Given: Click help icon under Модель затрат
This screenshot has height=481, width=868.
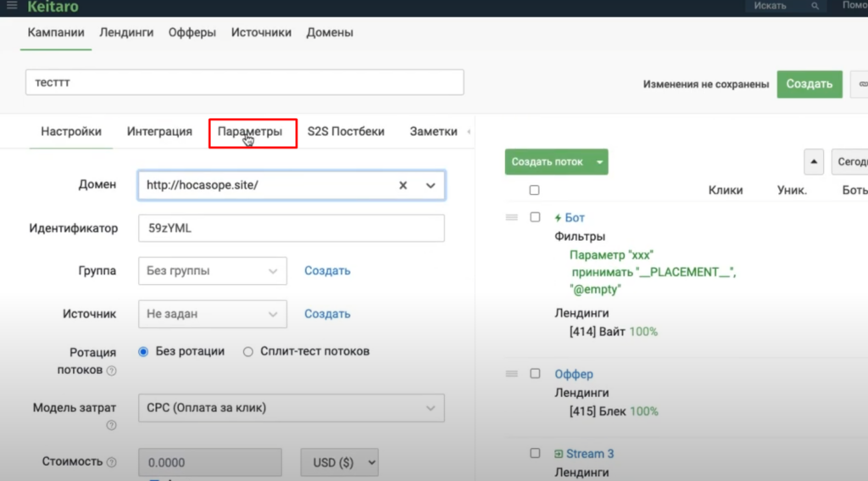Looking at the screenshot, I should point(111,426).
